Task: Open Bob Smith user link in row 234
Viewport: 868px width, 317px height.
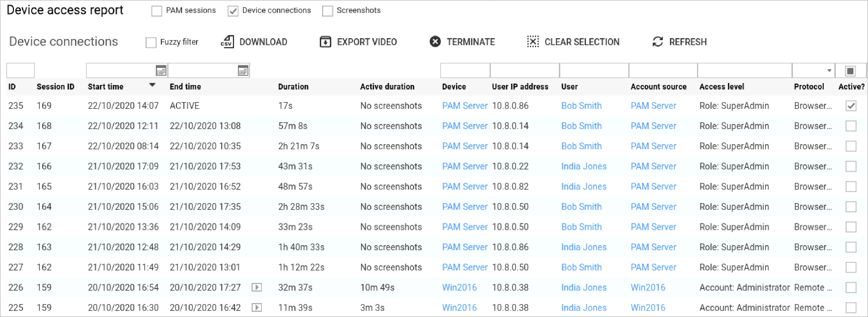Action: [x=581, y=126]
